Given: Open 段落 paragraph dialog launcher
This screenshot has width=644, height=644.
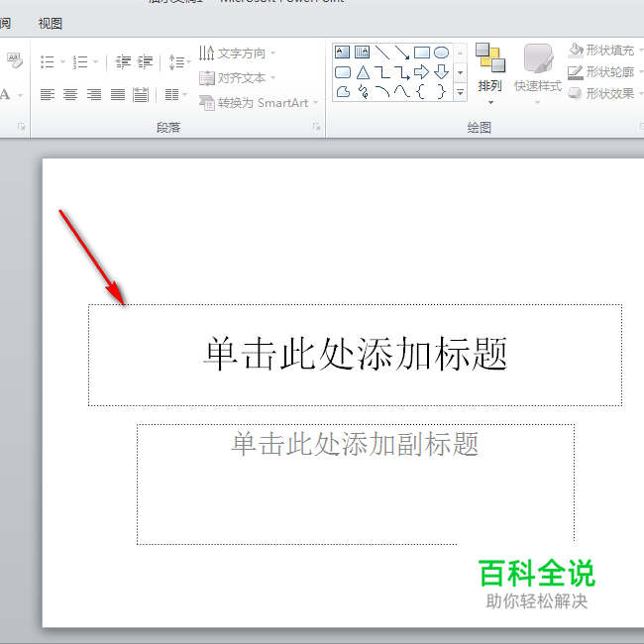Looking at the screenshot, I should tap(316, 127).
